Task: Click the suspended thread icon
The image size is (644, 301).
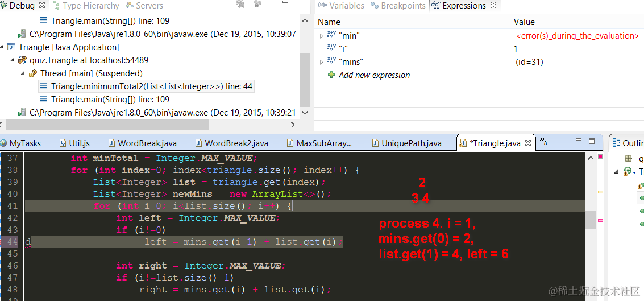Action: (33, 73)
